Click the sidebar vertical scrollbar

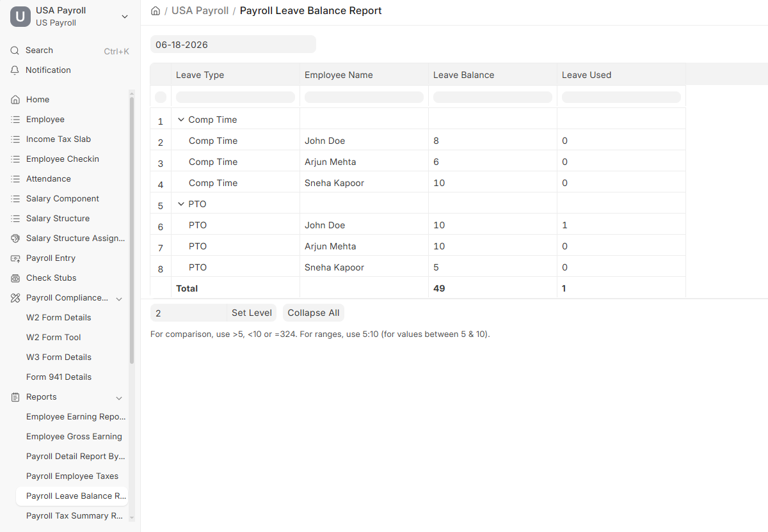(x=132, y=230)
